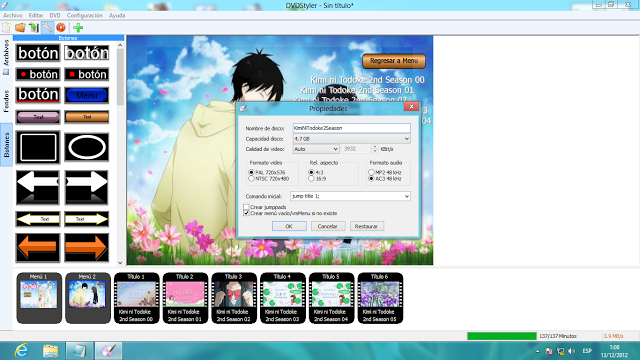Choose the 16:9 aspect ratio option
Screen dimensions: 640x360
click(311, 179)
